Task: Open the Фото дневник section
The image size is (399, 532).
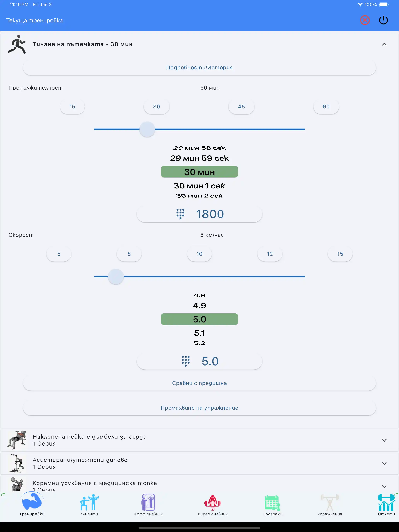Action: (x=148, y=505)
